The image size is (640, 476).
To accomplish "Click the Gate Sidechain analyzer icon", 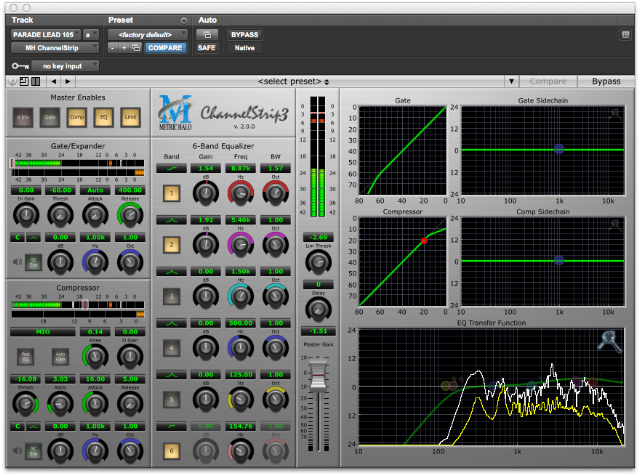I will point(616,114).
